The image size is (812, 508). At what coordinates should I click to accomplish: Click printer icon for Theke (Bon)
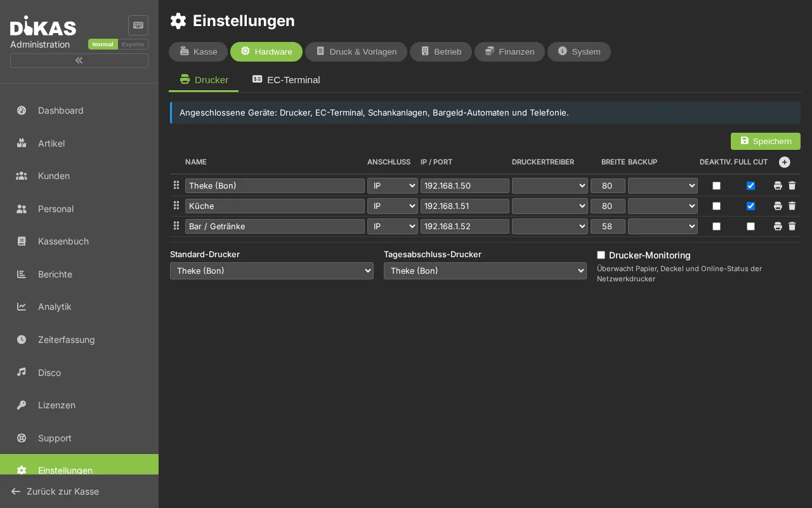click(x=778, y=185)
